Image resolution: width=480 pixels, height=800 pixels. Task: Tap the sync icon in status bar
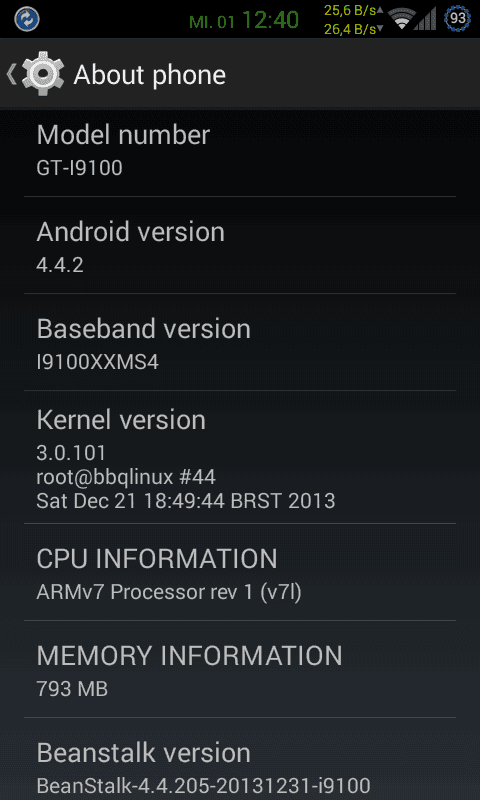point(27,19)
